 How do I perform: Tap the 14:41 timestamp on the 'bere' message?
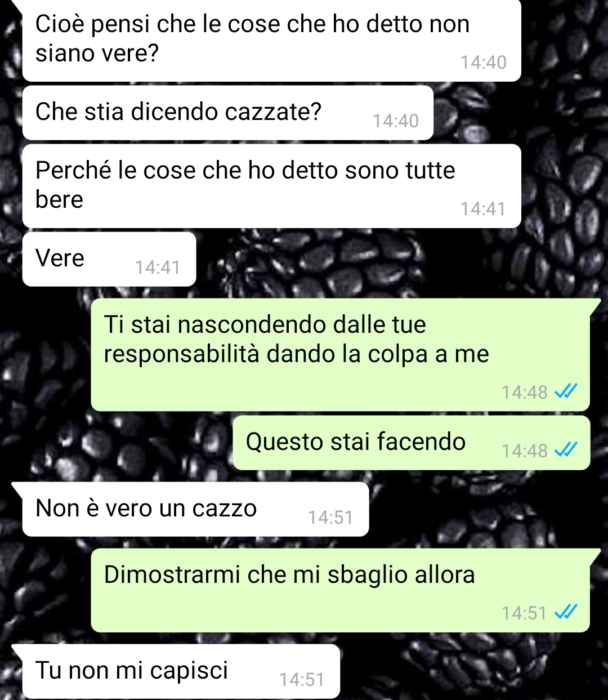pyautogui.click(x=483, y=209)
